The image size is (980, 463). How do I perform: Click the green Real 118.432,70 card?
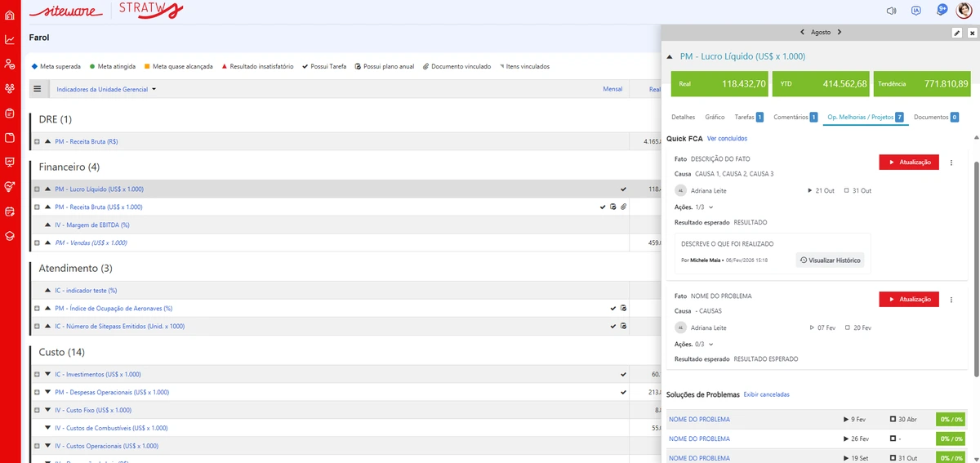pos(721,83)
